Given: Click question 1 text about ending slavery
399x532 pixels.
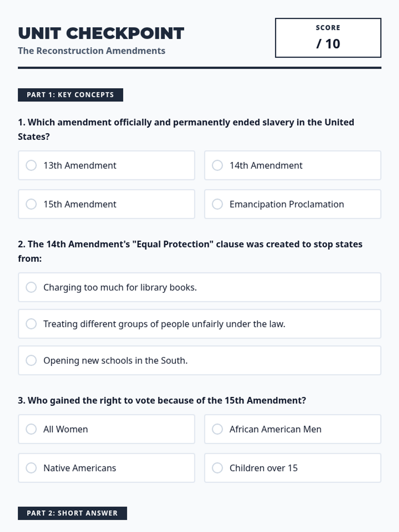Looking at the screenshot, I should (186, 122).
